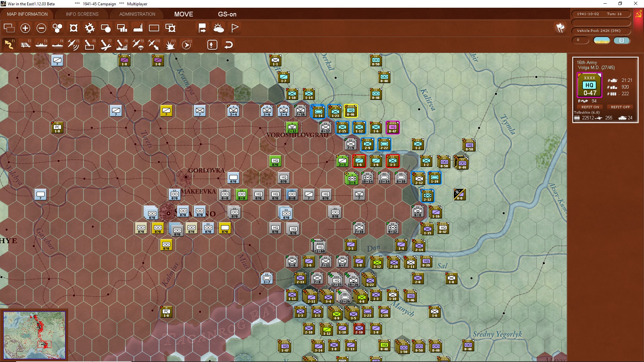Select the F6 bomb unit mode
Viewport: 644px width, 362px height.
[89, 45]
